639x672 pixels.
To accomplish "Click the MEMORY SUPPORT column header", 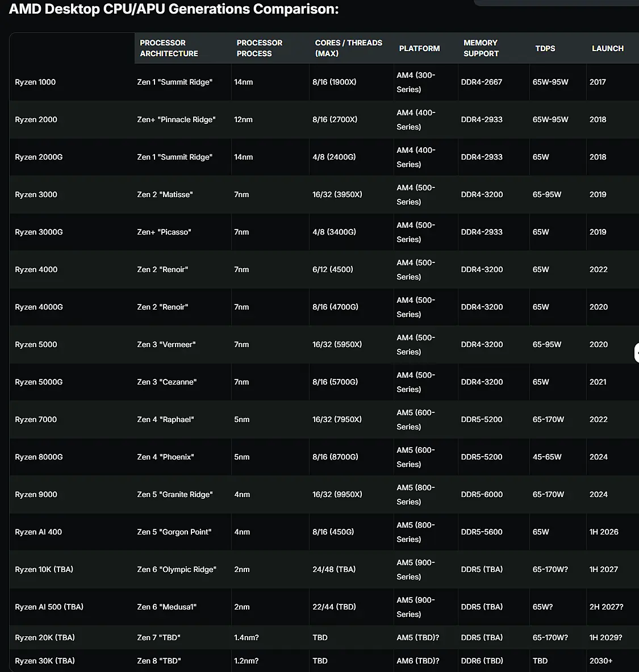I will click(481, 48).
